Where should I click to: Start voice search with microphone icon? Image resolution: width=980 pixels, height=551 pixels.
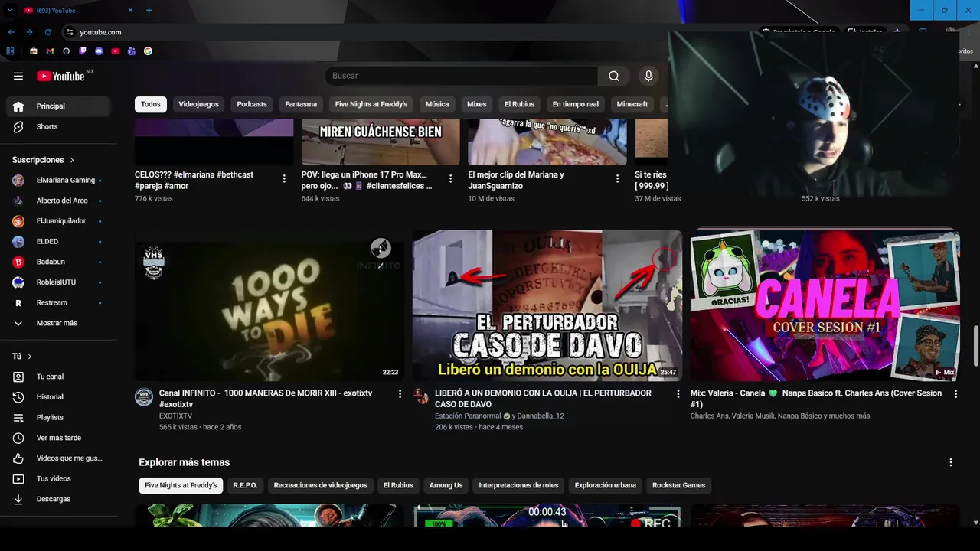point(648,76)
